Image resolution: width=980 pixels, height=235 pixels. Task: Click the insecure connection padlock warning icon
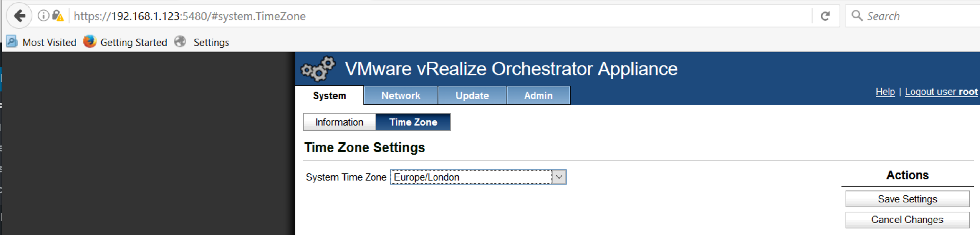click(57, 16)
